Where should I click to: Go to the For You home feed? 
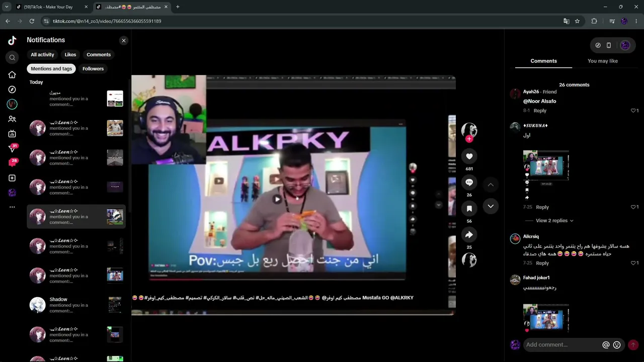12,74
